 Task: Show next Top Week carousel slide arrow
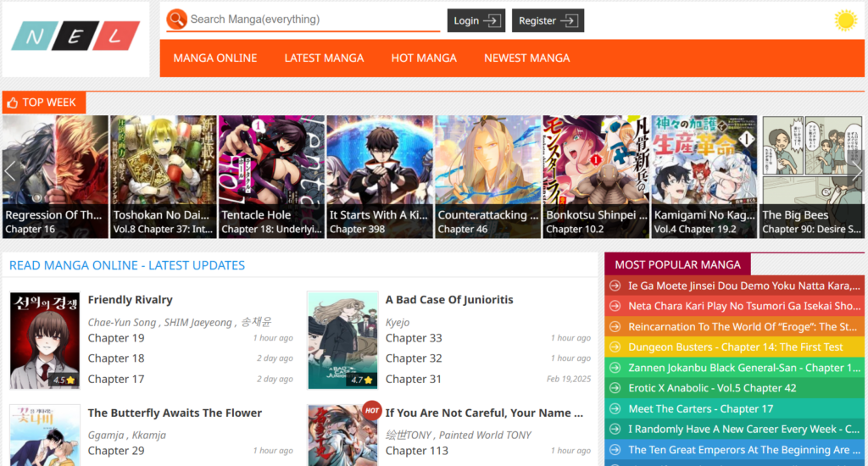click(857, 171)
